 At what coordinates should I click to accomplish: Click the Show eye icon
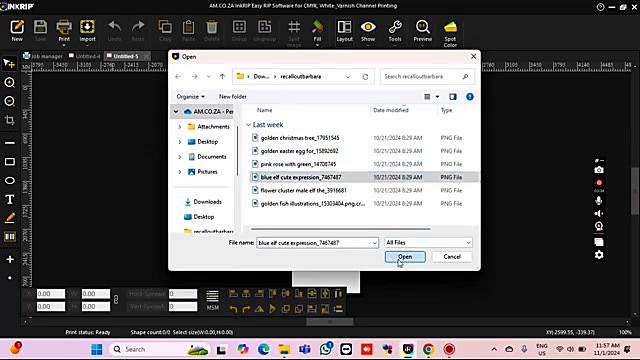368,27
